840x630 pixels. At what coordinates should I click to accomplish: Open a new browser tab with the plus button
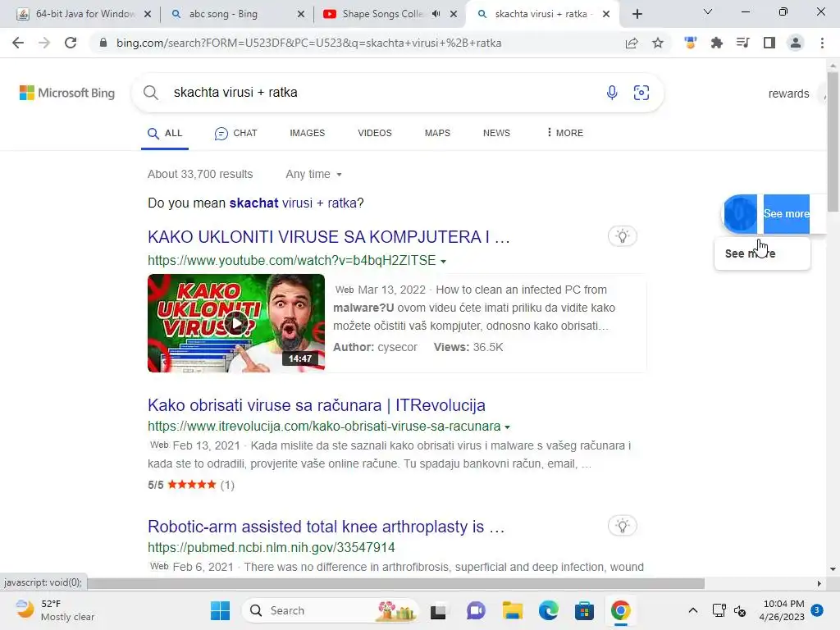tap(637, 14)
